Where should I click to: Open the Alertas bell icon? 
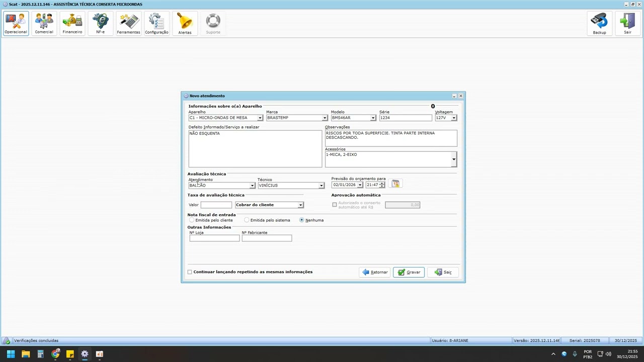pyautogui.click(x=185, y=23)
